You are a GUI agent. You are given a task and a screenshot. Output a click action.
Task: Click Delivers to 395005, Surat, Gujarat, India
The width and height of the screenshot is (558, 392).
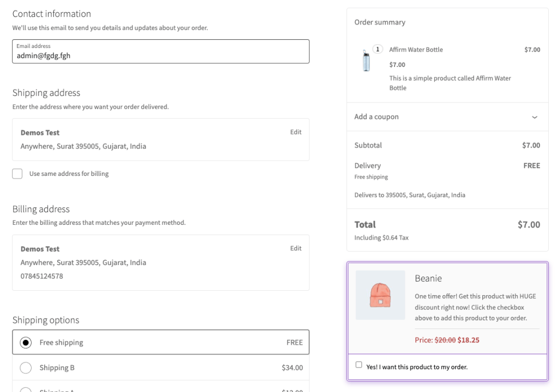[410, 195]
